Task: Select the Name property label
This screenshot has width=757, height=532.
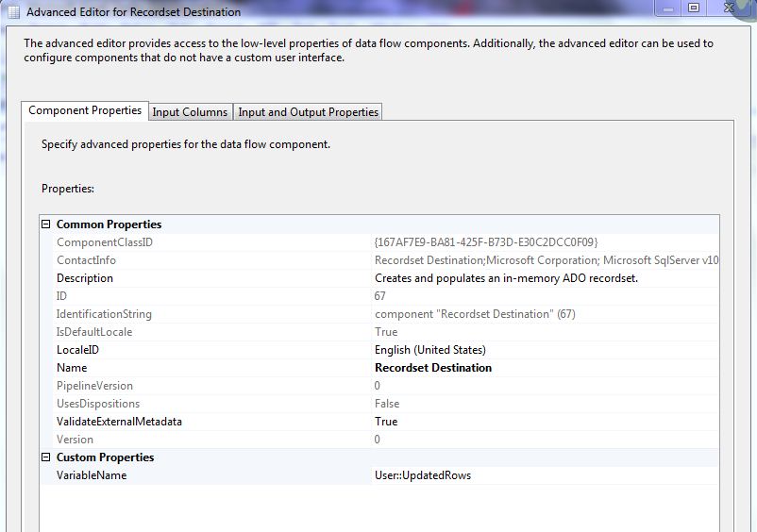Action: point(72,368)
